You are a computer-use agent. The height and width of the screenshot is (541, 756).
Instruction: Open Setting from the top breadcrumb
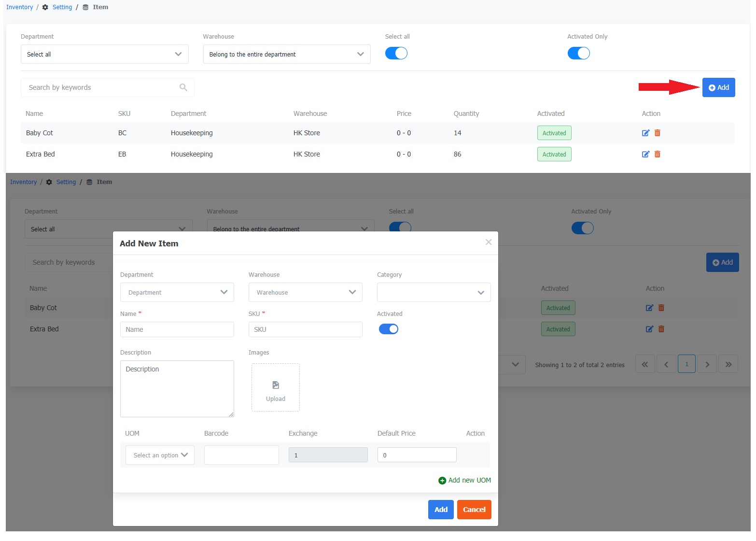62,7
